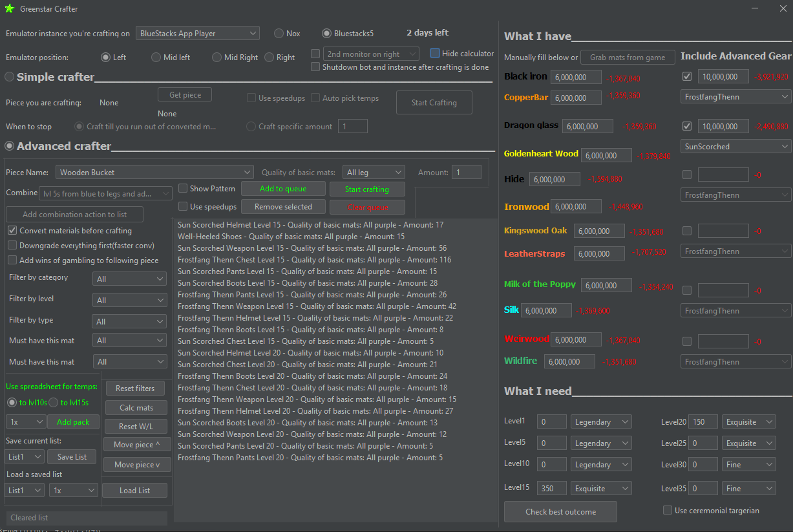Click the Add to queue button

[283, 188]
